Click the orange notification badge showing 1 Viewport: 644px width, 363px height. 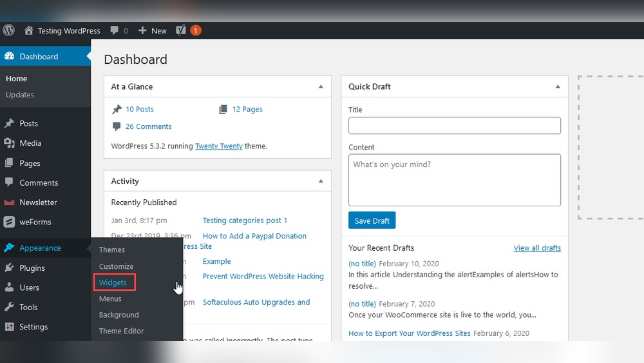click(196, 30)
